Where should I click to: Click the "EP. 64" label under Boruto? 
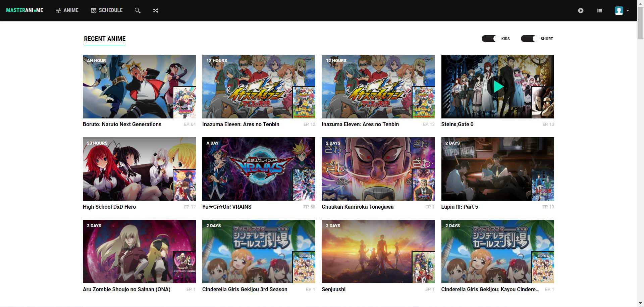190,124
